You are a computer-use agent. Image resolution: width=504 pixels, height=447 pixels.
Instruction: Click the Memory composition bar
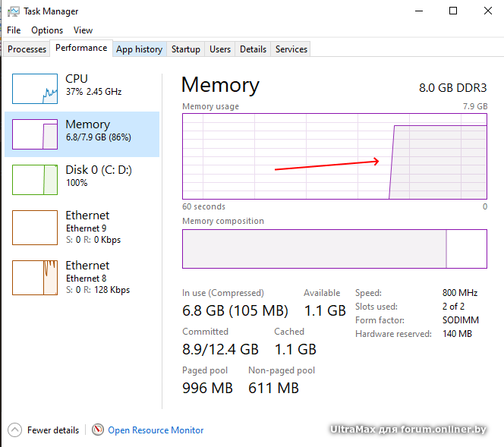(x=334, y=248)
